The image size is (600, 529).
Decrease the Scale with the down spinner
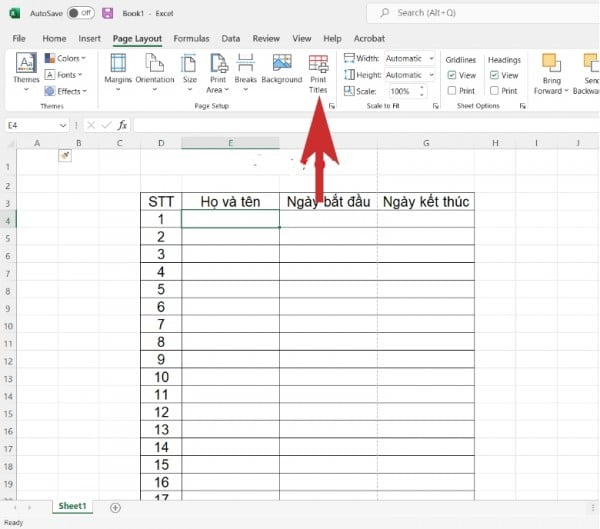[x=422, y=95]
